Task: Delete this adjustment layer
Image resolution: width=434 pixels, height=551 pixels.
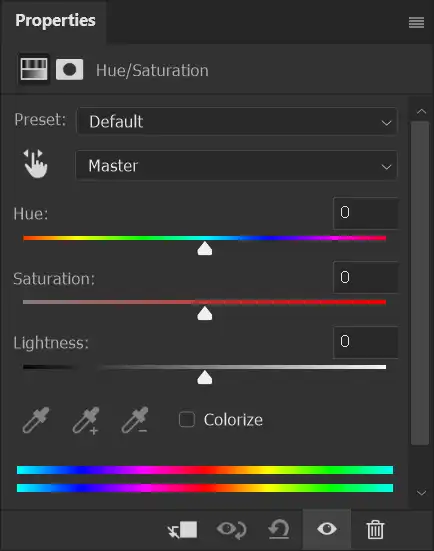Action: point(375,530)
